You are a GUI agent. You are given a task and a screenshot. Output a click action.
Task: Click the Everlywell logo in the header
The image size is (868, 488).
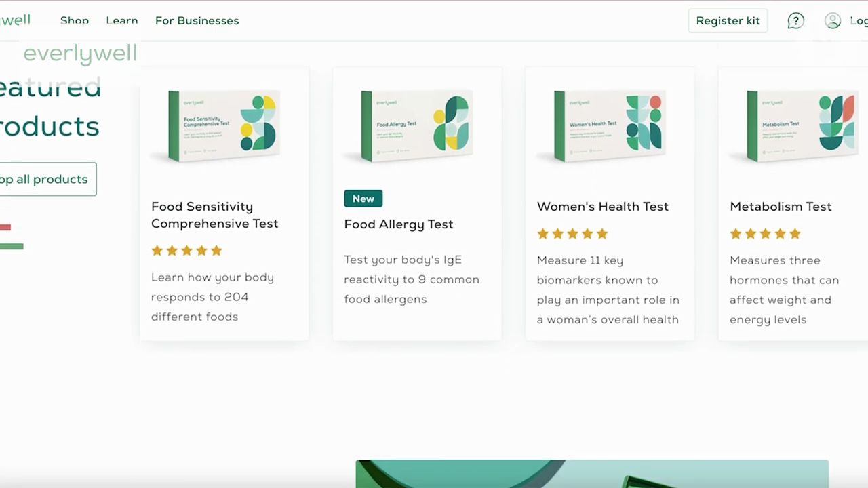pos(15,20)
